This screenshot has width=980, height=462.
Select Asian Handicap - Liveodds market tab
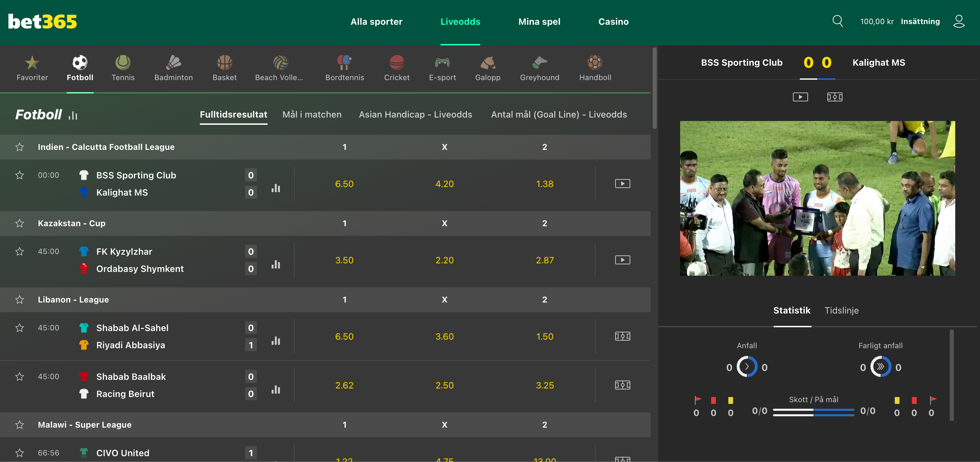coord(415,114)
